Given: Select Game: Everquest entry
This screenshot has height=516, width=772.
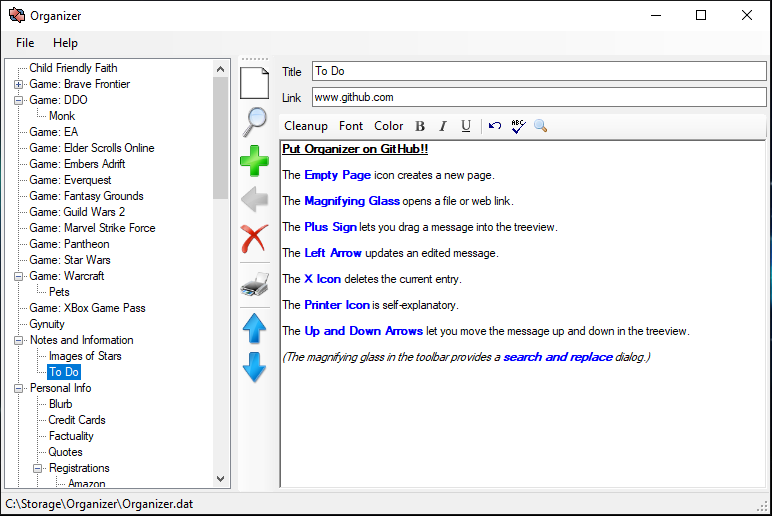Looking at the screenshot, I should tap(70, 180).
